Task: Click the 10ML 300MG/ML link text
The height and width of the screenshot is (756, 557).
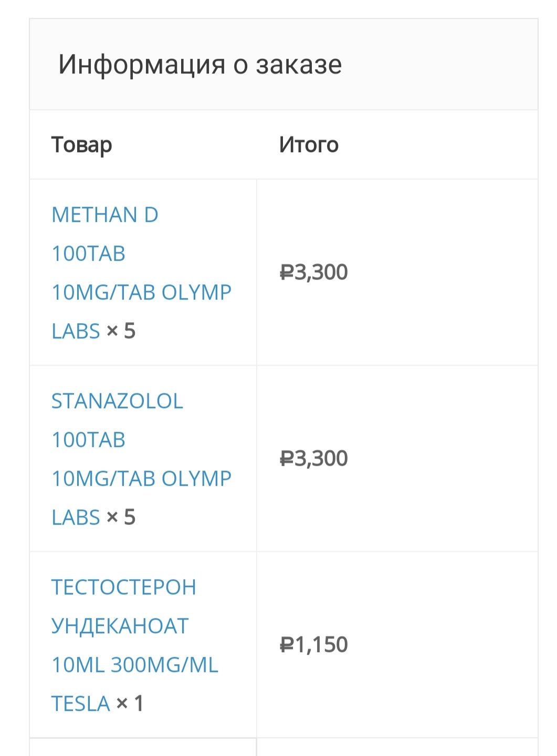Action: click(x=135, y=665)
